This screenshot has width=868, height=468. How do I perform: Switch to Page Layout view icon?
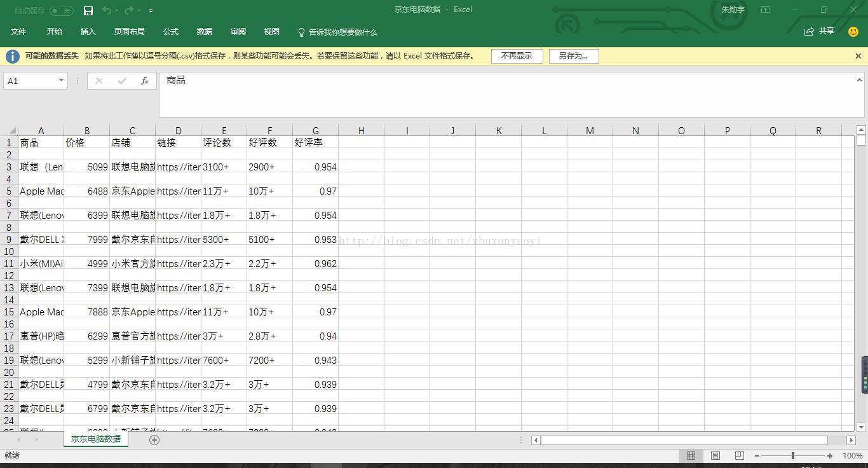(x=715, y=455)
